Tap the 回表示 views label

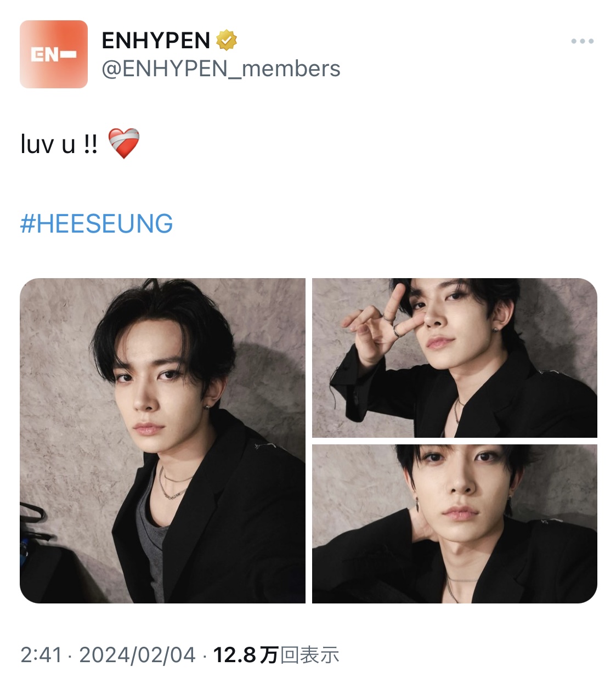[x=310, y=655]
